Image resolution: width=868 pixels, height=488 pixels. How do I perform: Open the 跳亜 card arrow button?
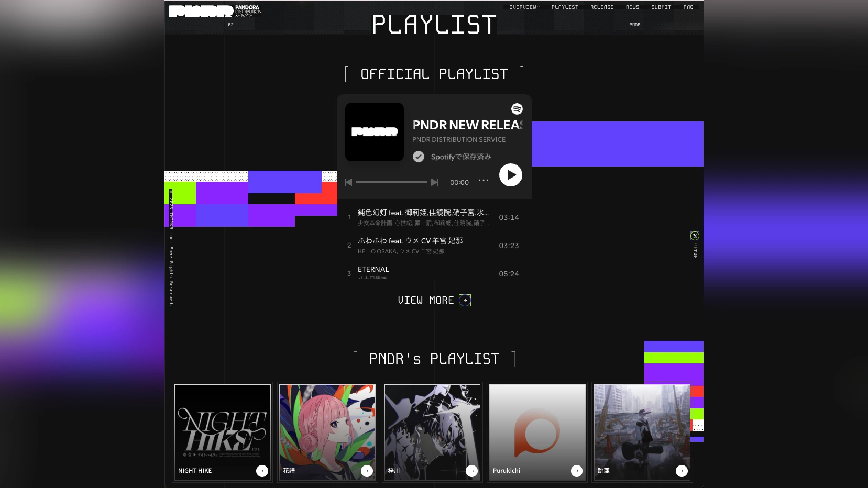click(x=682, y=471)
